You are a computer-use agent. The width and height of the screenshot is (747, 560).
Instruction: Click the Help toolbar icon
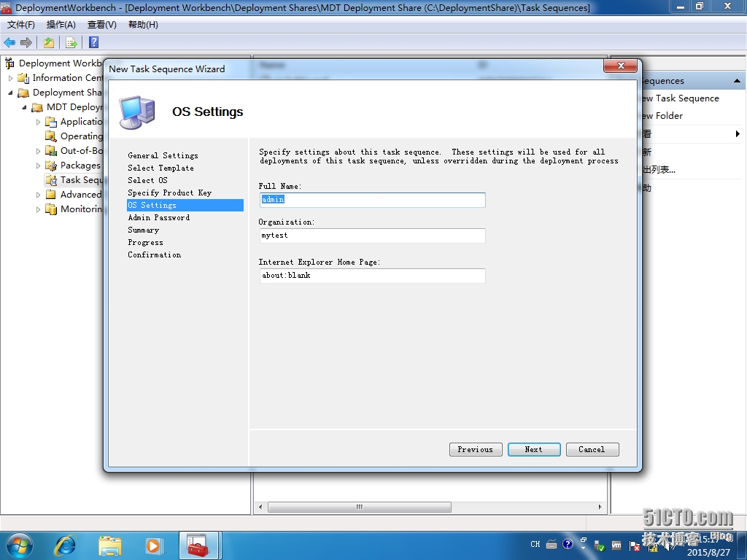[94, 42]
